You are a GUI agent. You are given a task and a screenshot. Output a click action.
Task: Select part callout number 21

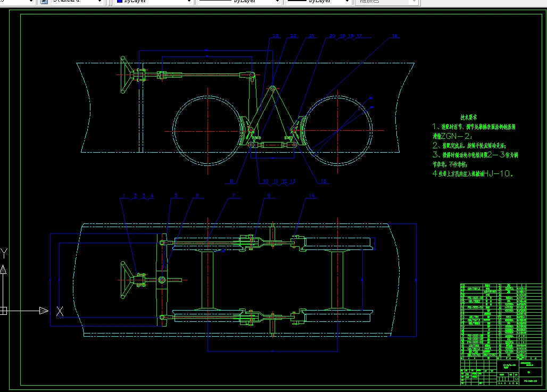click(x=311, y=36)
